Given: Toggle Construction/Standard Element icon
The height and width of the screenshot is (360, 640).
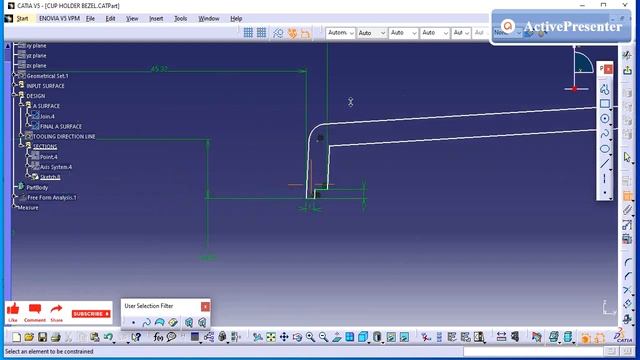Looking at the screenshot, I should click(x=278, y=33).
